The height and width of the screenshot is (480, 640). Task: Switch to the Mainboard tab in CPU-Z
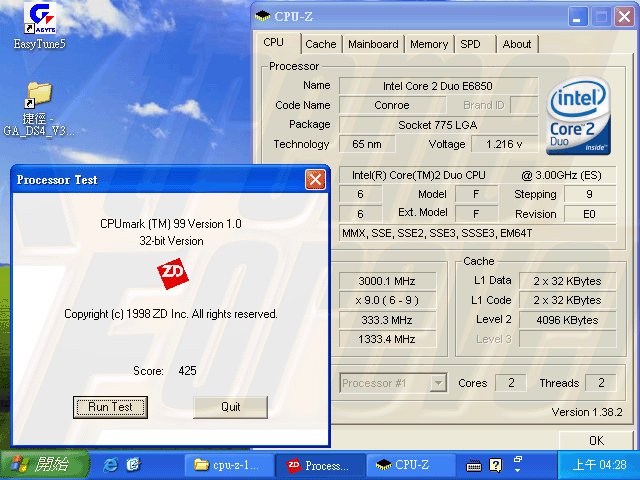(x=373, y=44)
